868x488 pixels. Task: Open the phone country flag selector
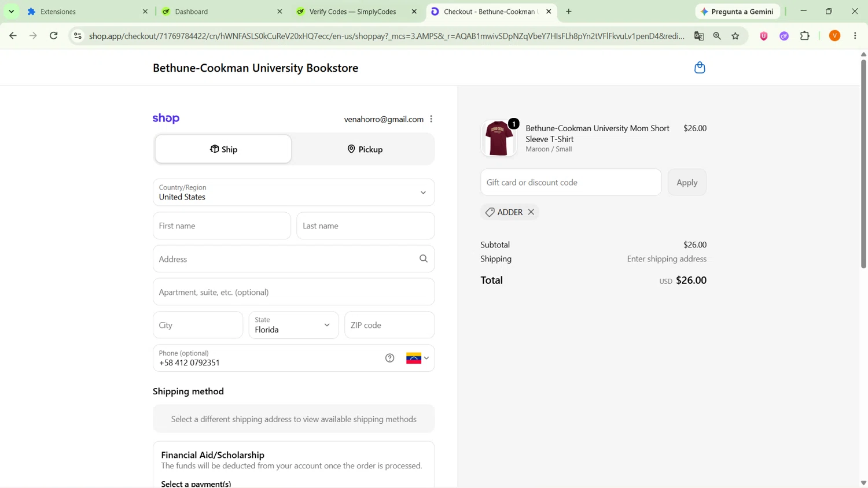coord(418,358)
